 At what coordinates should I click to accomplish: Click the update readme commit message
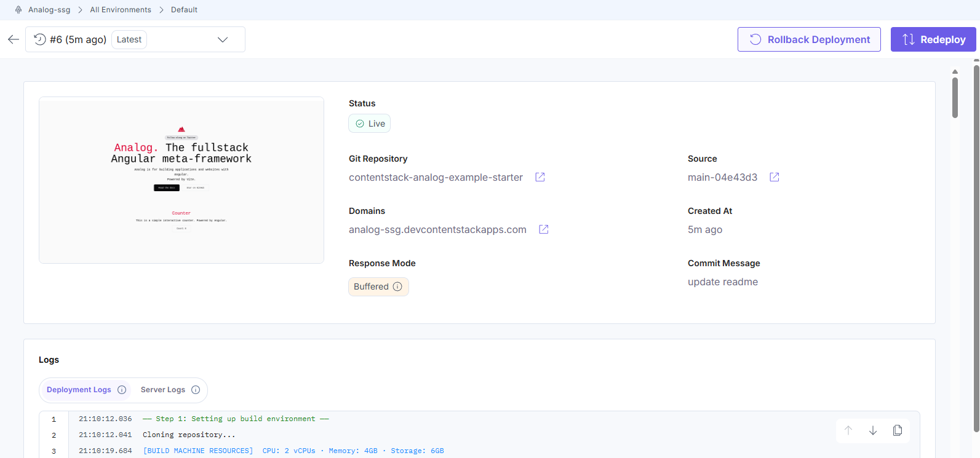723,282
